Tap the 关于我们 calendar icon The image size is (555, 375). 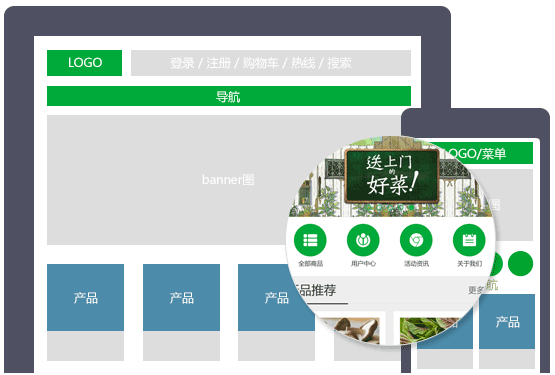(469, 240)
